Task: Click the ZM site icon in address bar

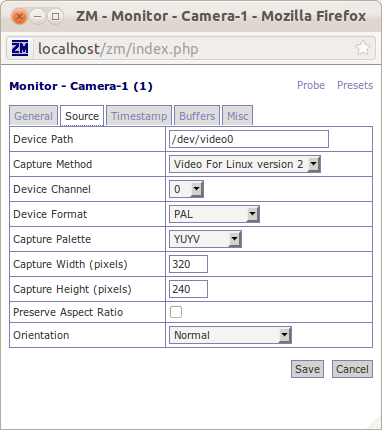Action: (x=20, y=48)
